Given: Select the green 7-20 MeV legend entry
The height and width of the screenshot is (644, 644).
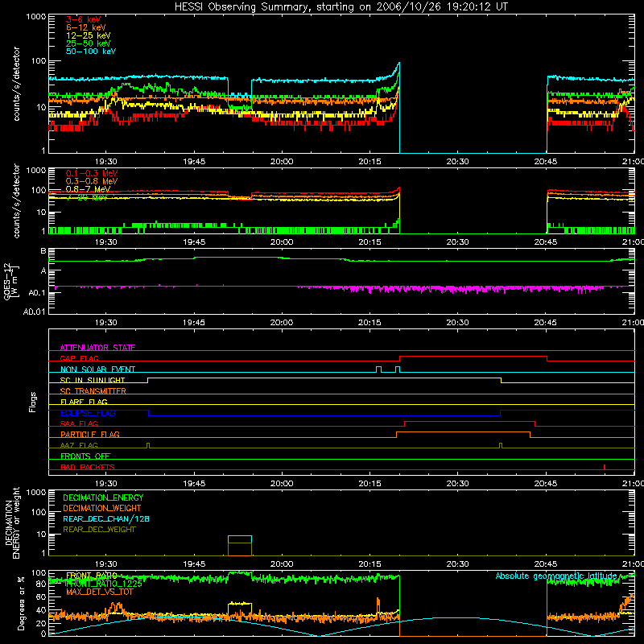Looking at the screenshot, I should click(x=87, y=197).
